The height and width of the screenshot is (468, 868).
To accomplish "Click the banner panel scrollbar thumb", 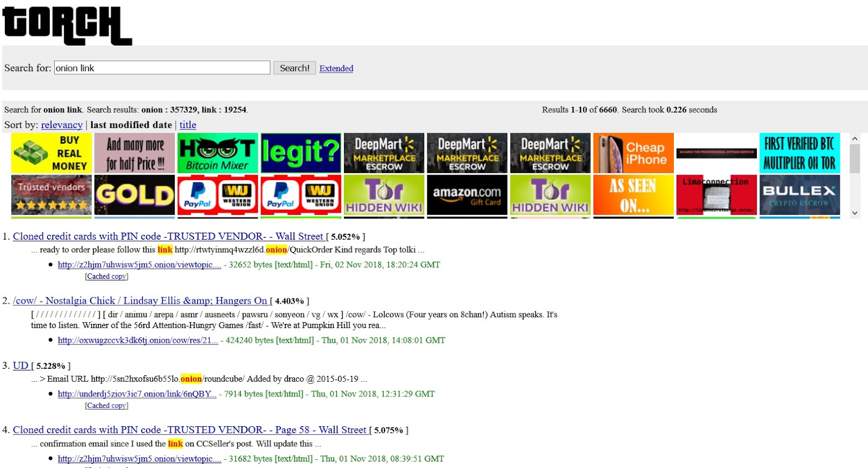I will tap(854, 158).
